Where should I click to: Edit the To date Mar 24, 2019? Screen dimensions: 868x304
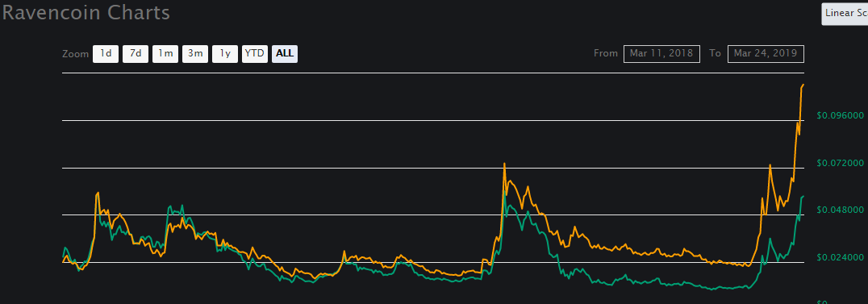pos(766,54)
